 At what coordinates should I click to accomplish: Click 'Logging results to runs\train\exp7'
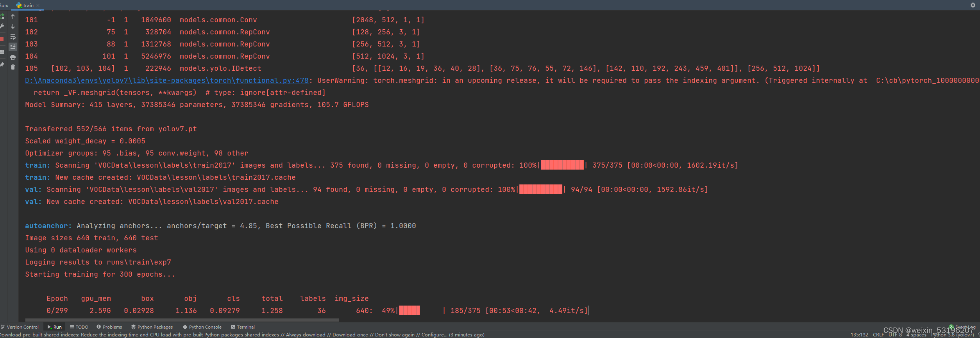click(x=98, y=262)
